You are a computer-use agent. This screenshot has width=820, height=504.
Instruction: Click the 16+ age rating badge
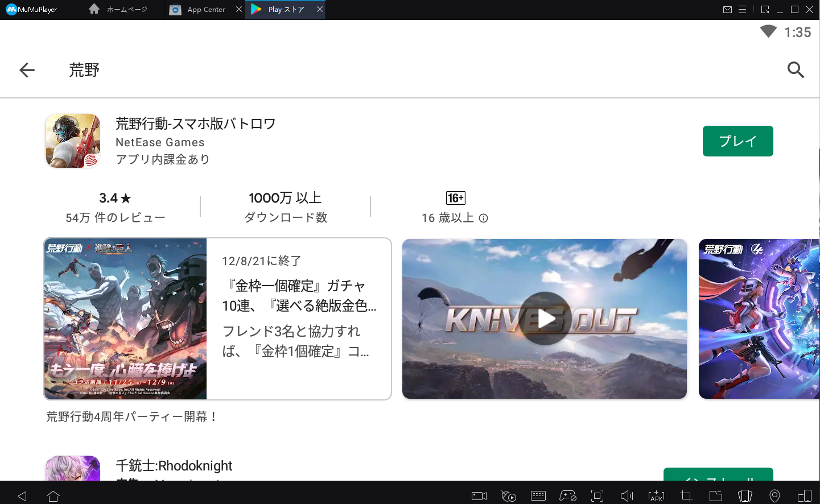(x=455, y=198)
